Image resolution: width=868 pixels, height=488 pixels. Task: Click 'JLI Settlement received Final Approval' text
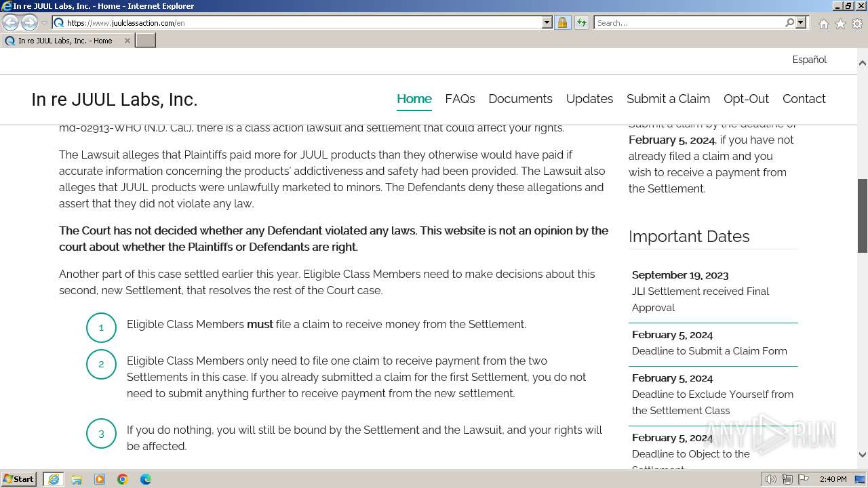[701, 300]
